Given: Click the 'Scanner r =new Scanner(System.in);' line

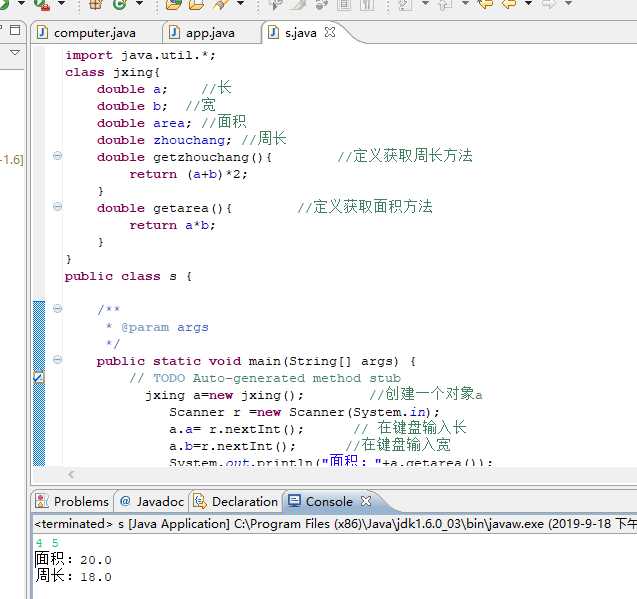Looking at the screenshot, I should (304, 412).
